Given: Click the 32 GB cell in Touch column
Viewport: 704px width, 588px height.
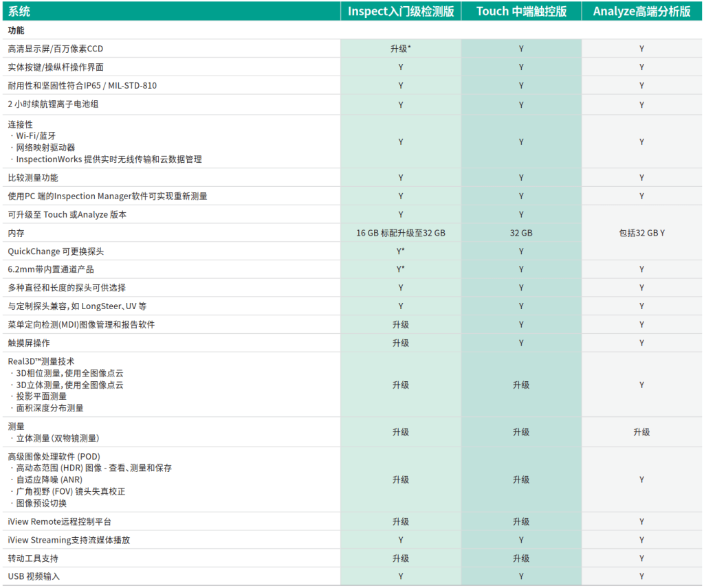Looking at the screenshot, I should 521,233.
